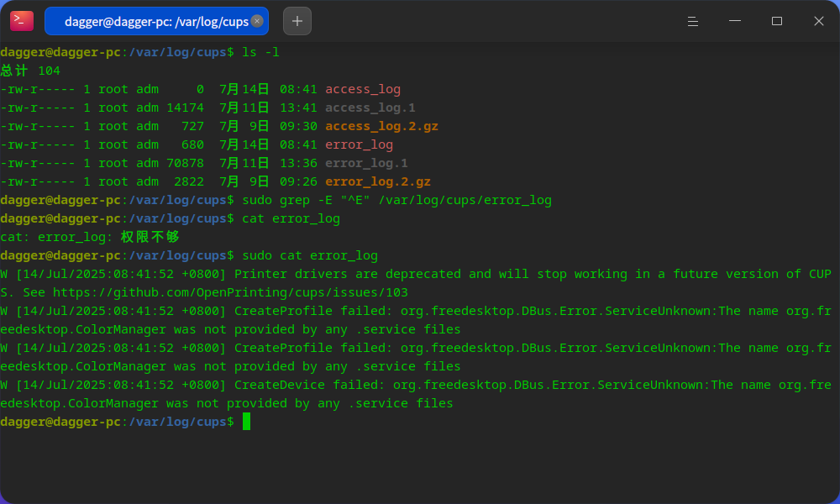This screenshot has height=504, width=840.
Task: Click the file size value 727
Action: 192,126
